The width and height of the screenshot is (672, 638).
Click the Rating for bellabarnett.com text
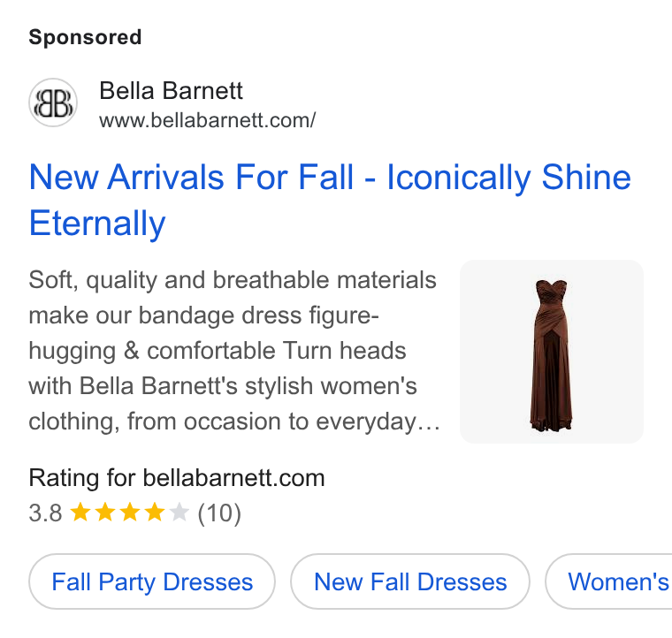177,478
